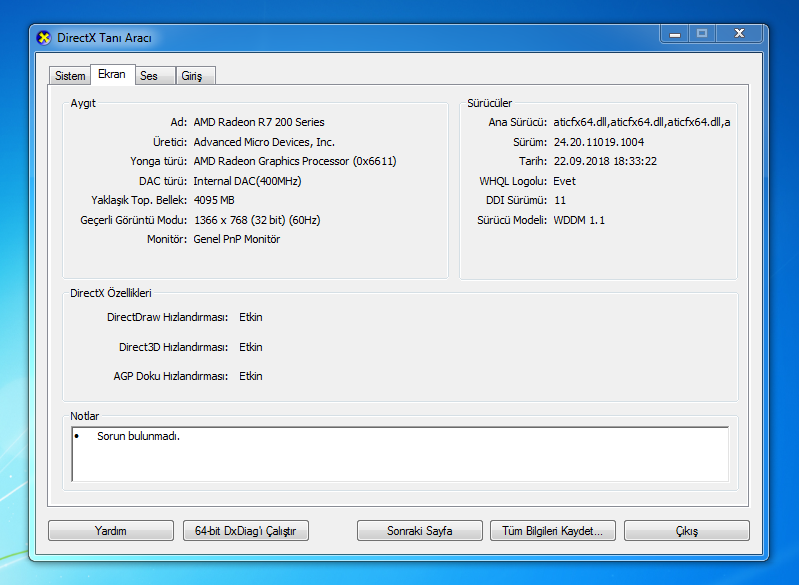Click the Ana Sürücü label

(x=517, y=122)
